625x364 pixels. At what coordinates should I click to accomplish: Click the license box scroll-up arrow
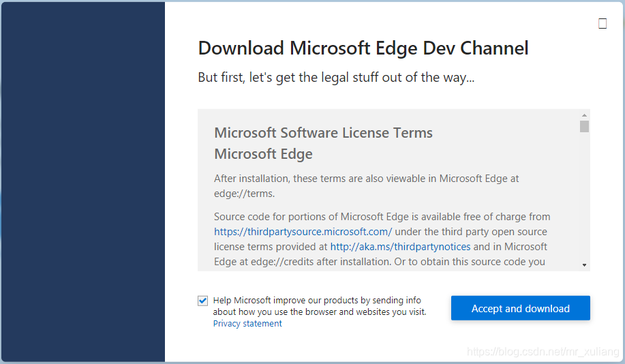(584, 115)
